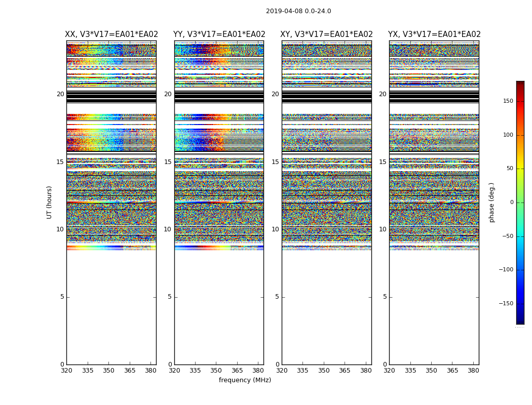Click the 320 frequency tick under XX plot
Image resolution: width=532 pixels, height=405 pixels.
[66, 371]
